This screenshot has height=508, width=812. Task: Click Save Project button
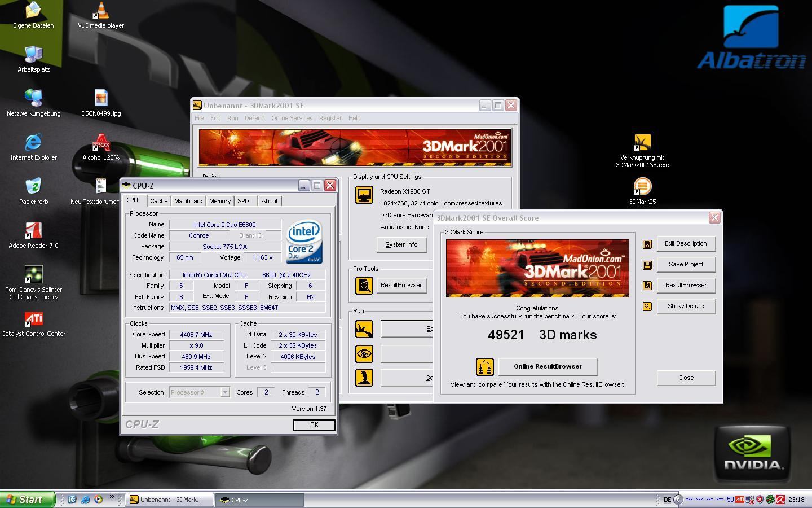click(686, 264)
